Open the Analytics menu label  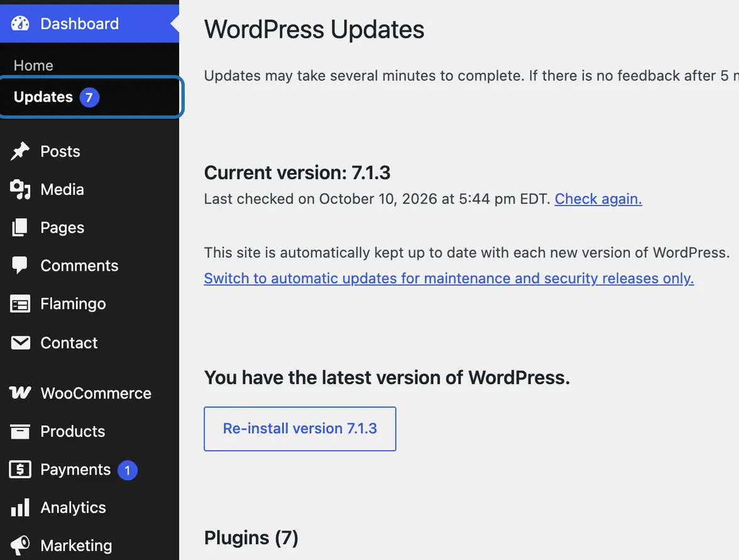click(73, 508)
